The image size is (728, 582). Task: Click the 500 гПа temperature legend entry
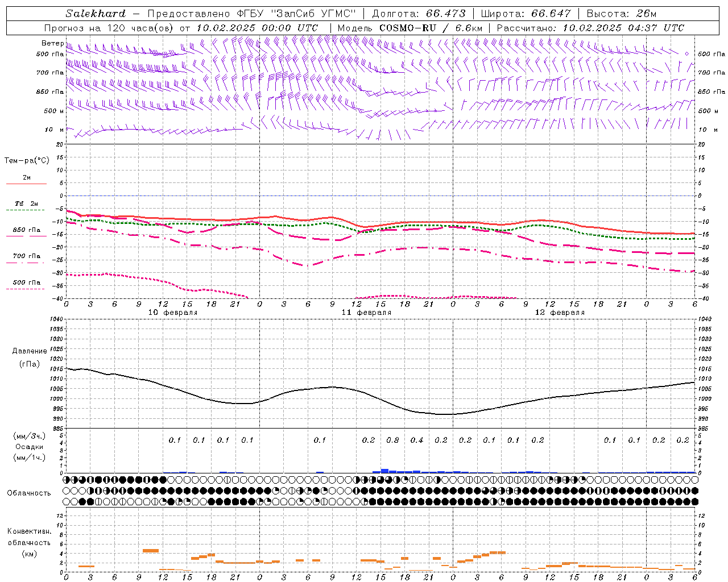(x=26, y=282)
